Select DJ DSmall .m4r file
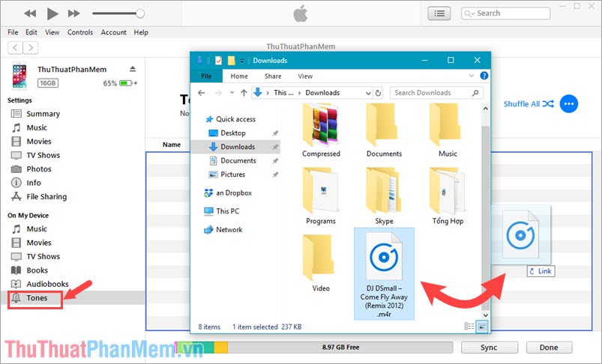Viewport: 602px width, 364px height. [384, 274]
